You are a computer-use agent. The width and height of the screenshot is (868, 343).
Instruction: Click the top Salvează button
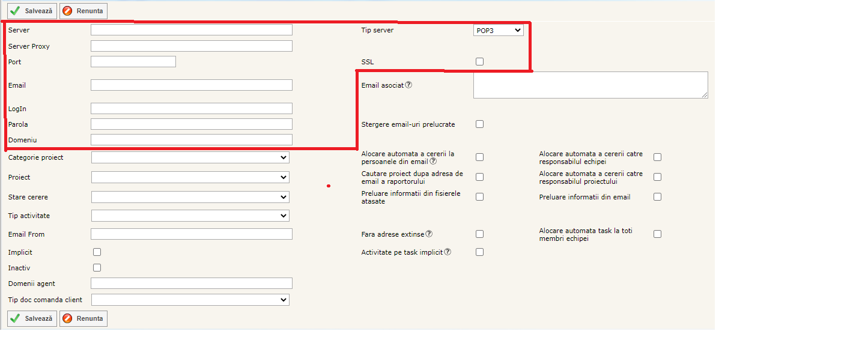(32, 11)
